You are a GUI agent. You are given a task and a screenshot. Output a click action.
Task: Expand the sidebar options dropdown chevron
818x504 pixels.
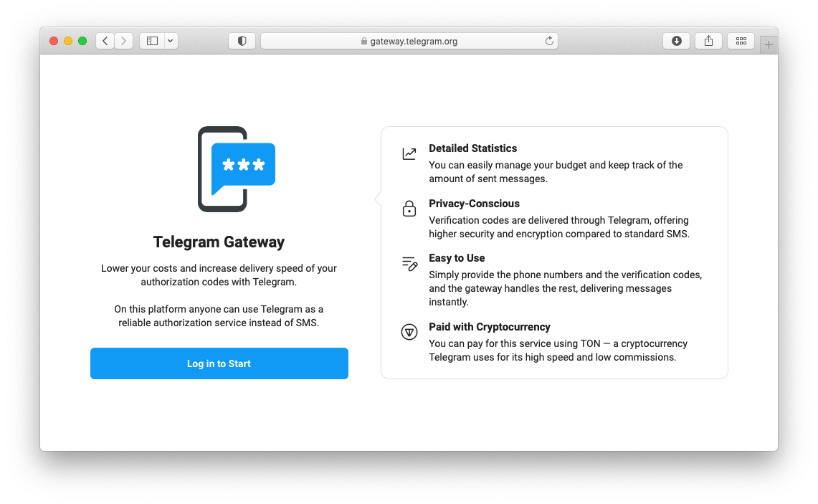click(x=171, y=41)
